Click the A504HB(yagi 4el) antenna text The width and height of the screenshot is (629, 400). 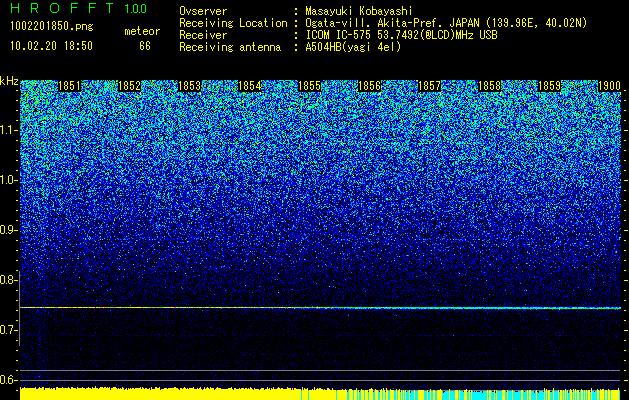click(x=353, y=47)
